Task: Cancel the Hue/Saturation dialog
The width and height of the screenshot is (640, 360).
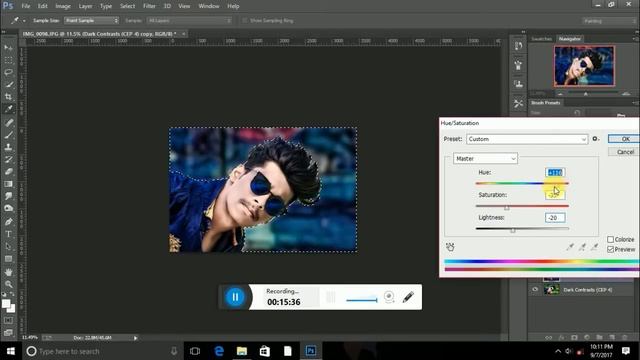Action: coord(624,152)
